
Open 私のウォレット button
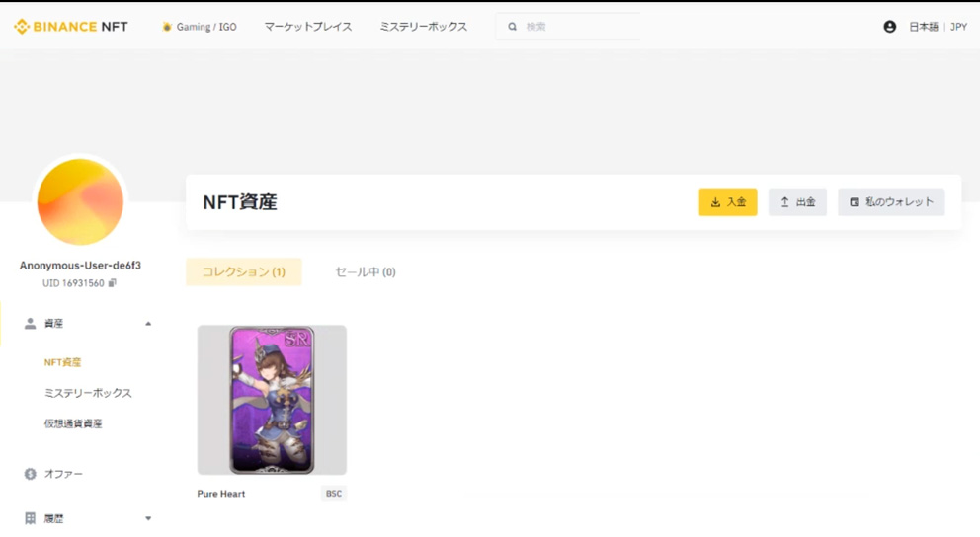point(891,202)
